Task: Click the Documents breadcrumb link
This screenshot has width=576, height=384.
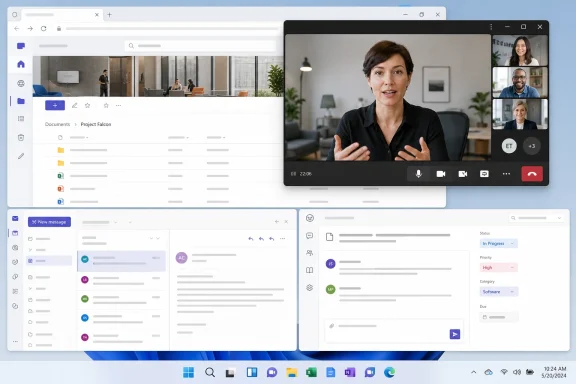Action: (x=57, y=124)
